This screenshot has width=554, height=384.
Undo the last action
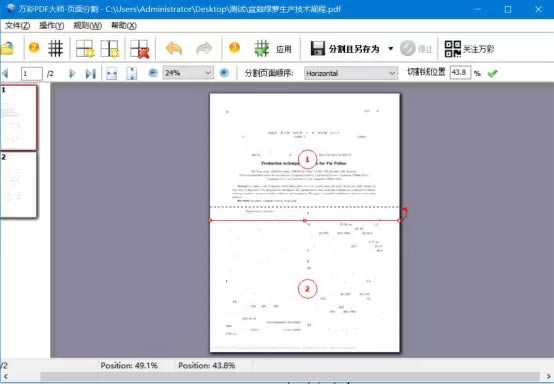174,48
